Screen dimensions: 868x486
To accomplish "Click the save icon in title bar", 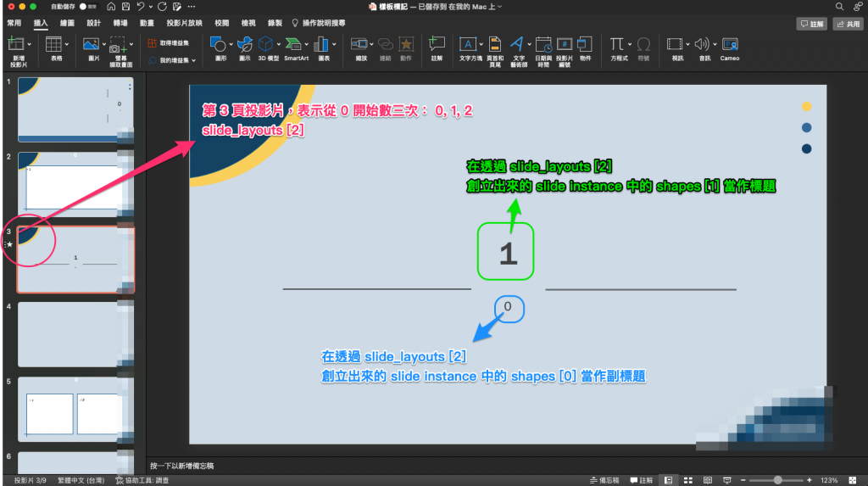I will tap(125, 7).
